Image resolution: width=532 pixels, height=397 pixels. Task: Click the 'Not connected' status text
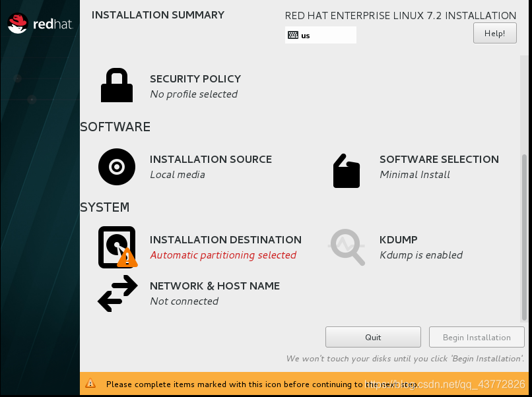click(184, 301)
